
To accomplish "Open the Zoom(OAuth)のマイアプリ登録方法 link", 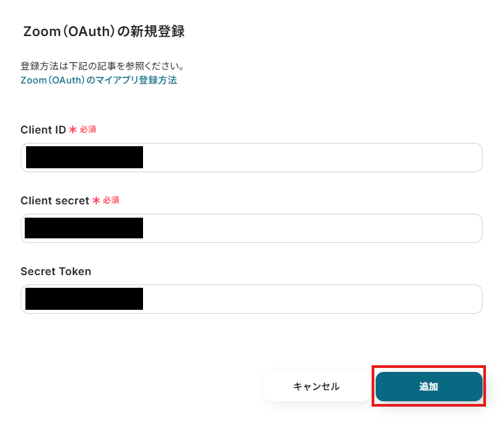I will [x=99, y=80].
